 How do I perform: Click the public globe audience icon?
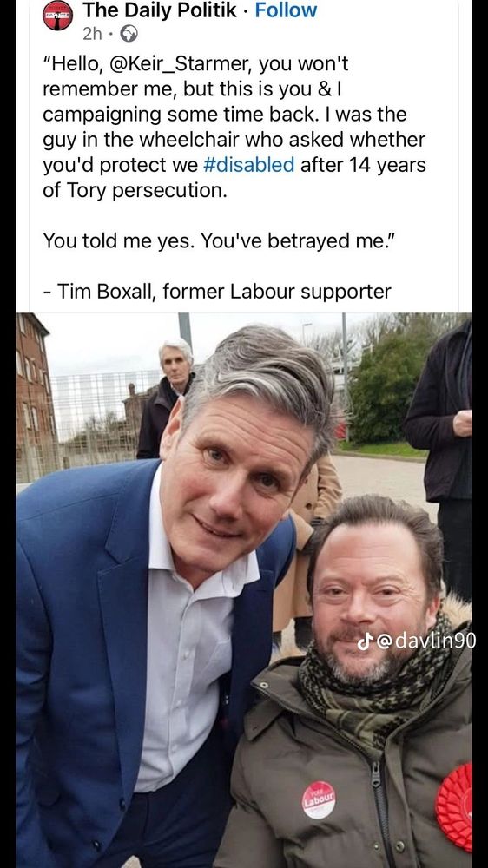129,35
